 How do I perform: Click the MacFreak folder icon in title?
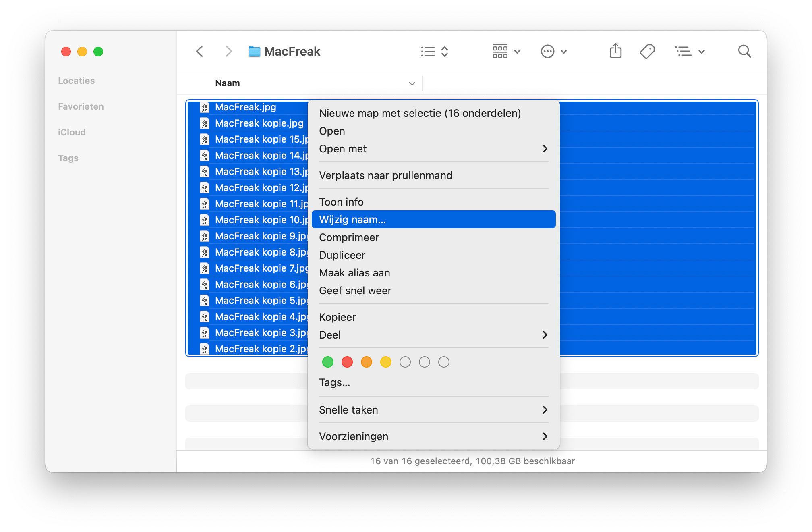coord(254,51)
